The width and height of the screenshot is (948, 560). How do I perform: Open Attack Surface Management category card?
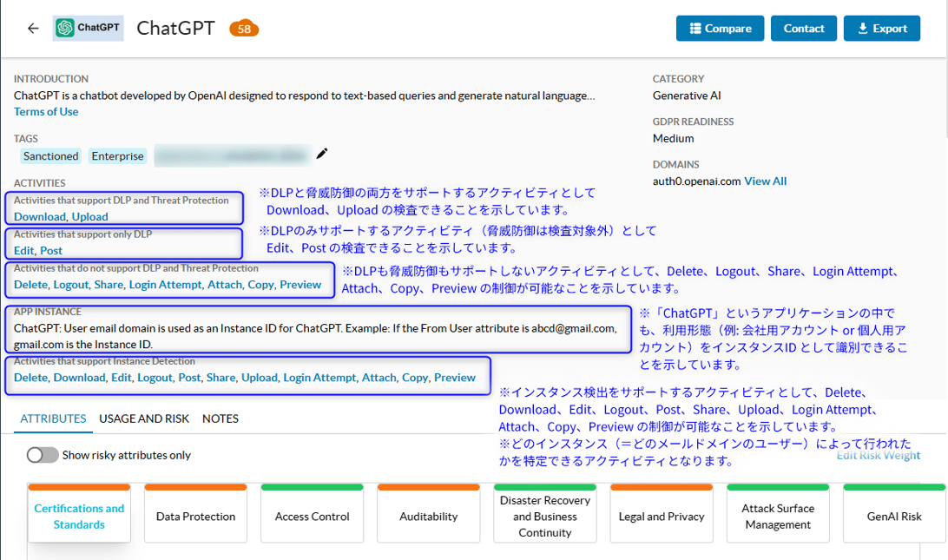pos(778,516)
